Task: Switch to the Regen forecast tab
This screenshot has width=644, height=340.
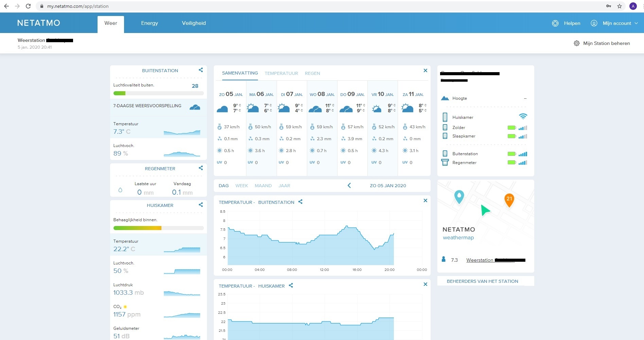Action: (312, 73)
